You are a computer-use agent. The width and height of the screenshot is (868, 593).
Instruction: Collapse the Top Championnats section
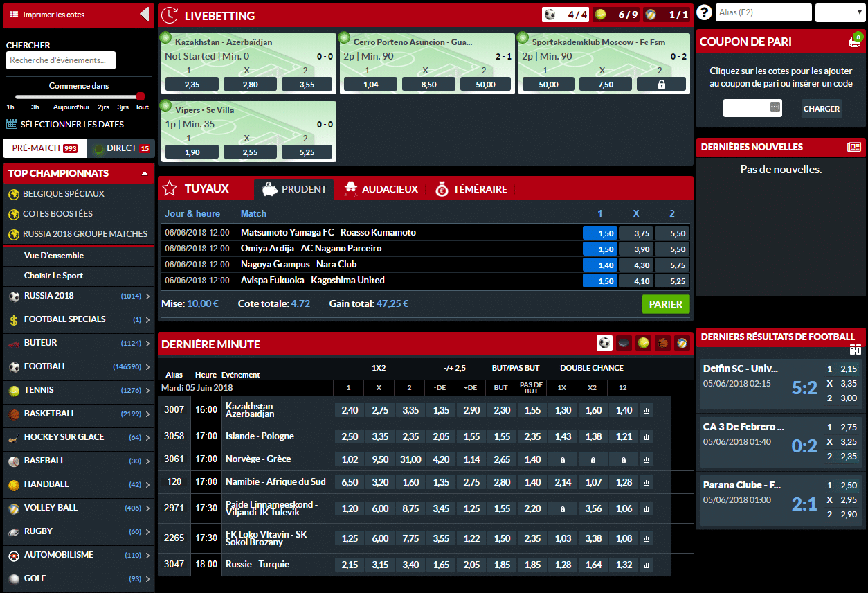[144, 173]
